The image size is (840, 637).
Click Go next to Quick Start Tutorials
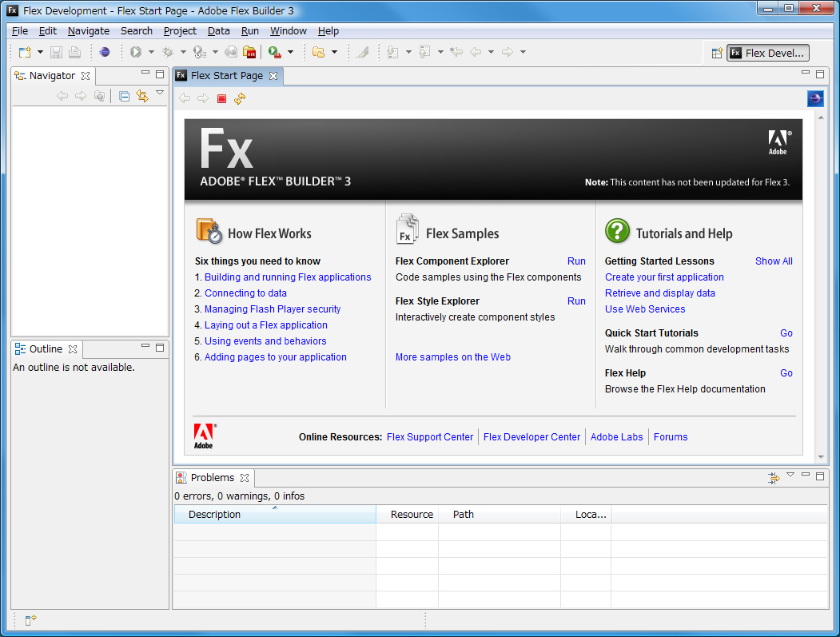[x=786, y=333]
